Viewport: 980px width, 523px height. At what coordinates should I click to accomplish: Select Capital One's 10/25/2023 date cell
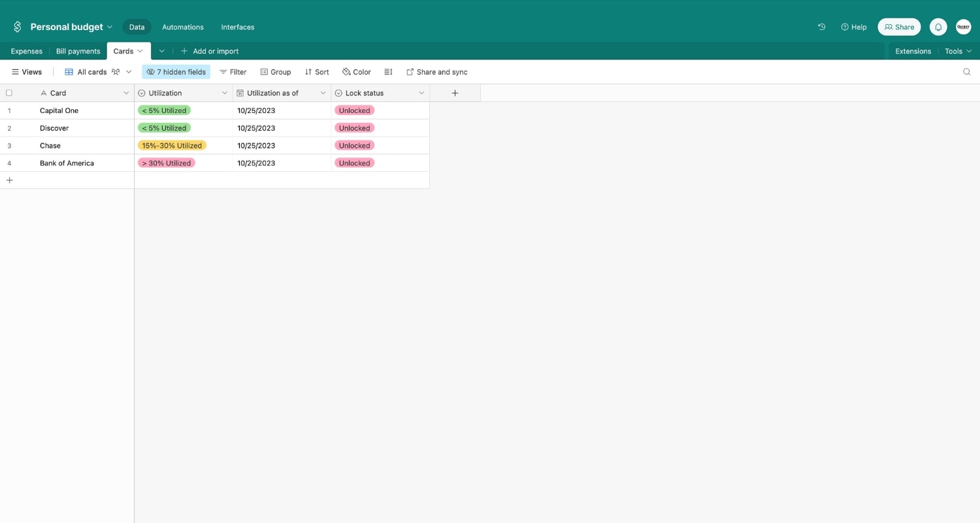point(282,110)
